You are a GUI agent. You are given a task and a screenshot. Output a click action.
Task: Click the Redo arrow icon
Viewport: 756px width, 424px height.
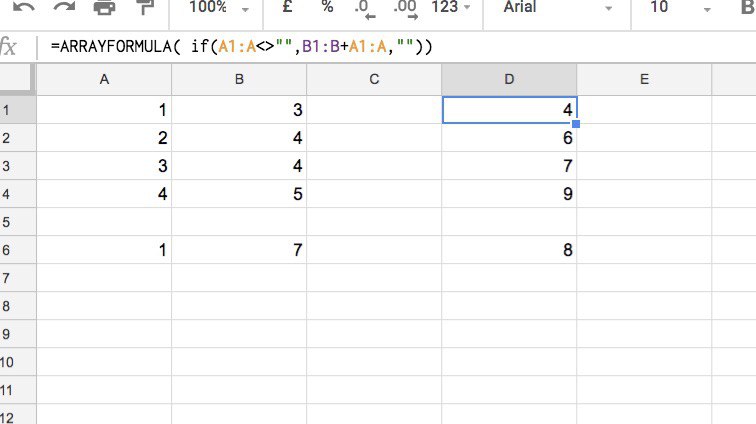pyautogui.click(x=64, y=7)
